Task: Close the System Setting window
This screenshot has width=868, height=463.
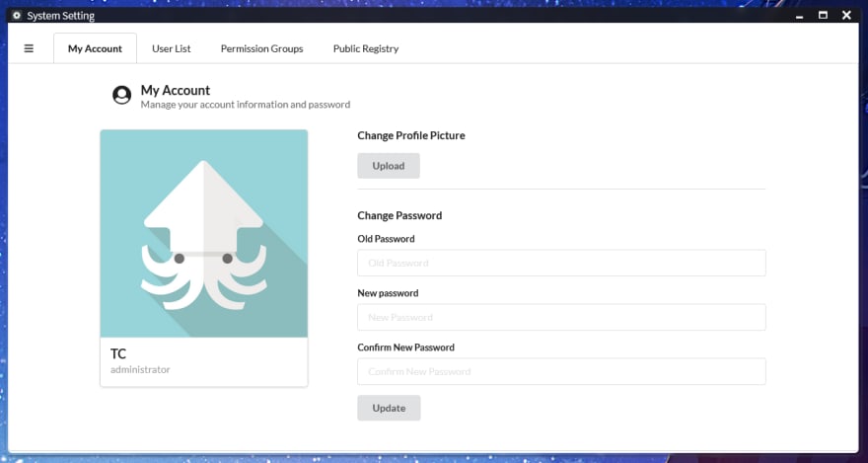Action: [846, 16]
